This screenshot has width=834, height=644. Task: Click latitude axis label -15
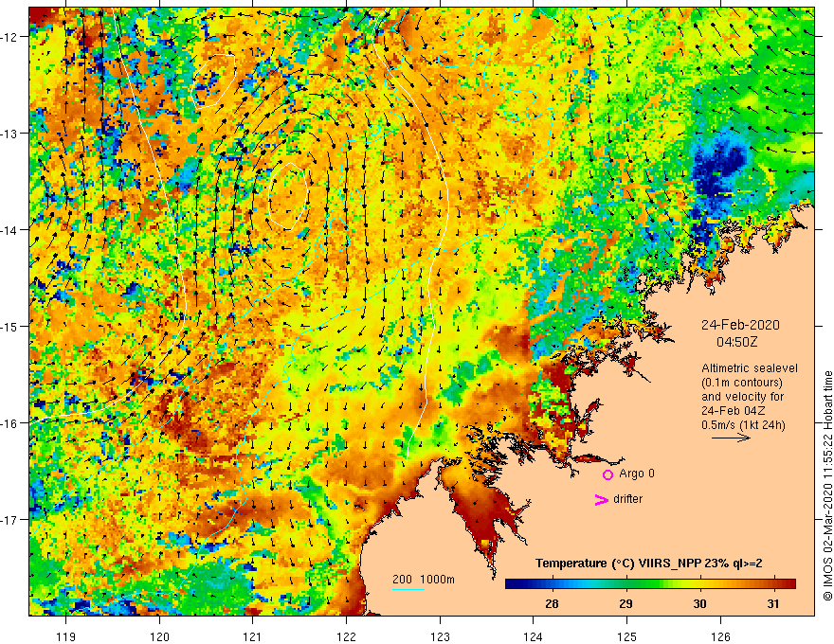coord(10,326)
